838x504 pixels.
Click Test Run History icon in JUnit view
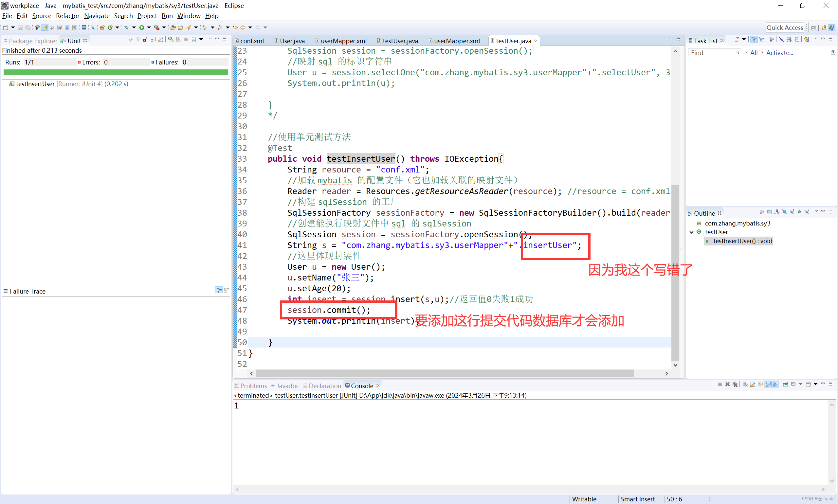click(193, 39)
